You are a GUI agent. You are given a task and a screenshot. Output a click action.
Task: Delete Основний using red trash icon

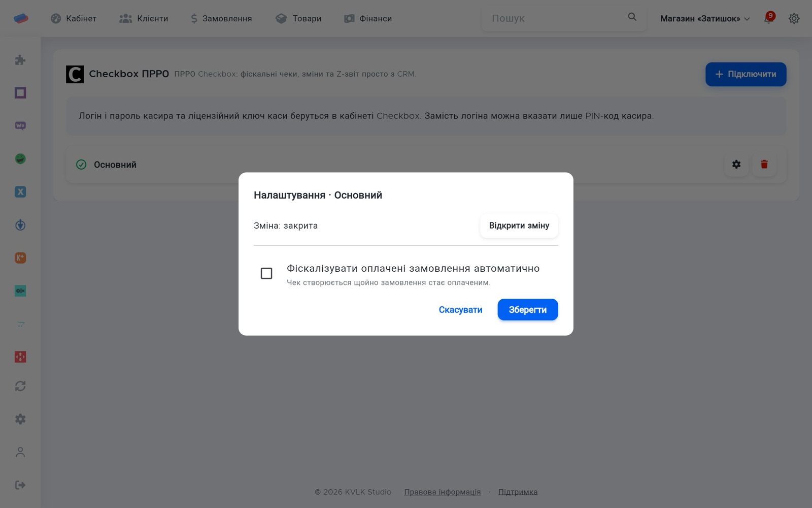tap(764, 164)
